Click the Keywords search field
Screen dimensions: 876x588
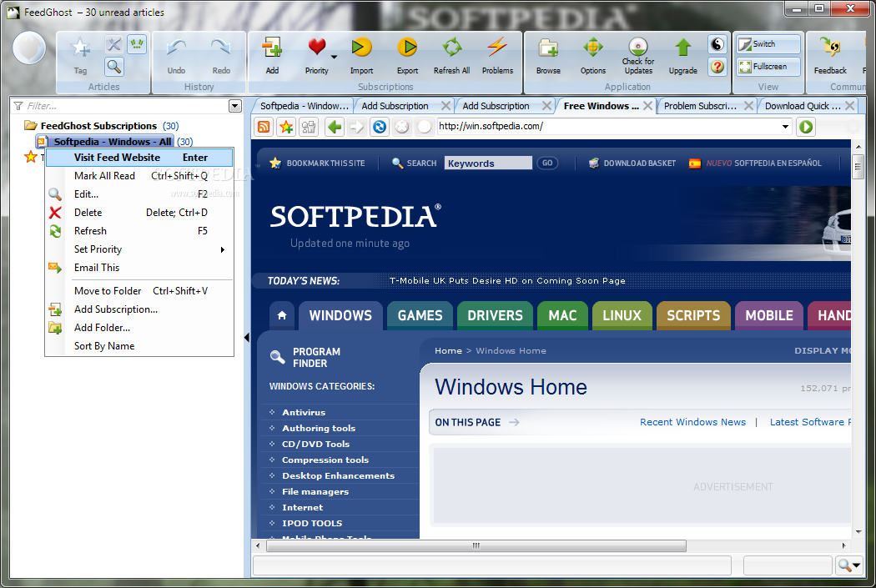point(488,163)
